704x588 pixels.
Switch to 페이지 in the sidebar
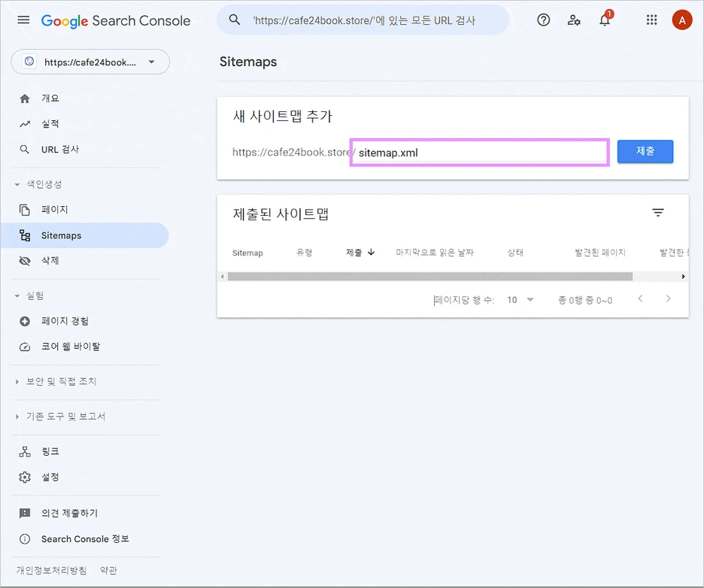49,210
